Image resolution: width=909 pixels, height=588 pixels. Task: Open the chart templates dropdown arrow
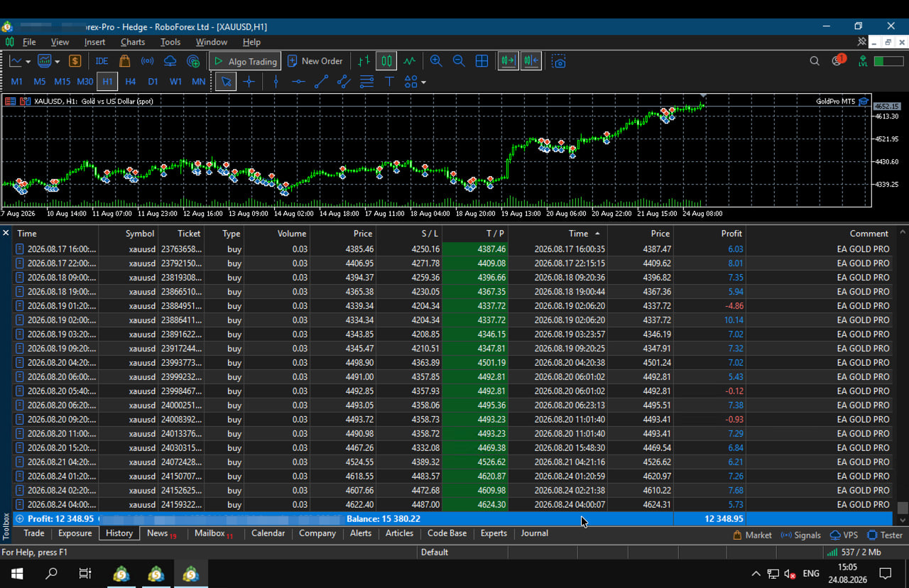(x=57, y=62)
